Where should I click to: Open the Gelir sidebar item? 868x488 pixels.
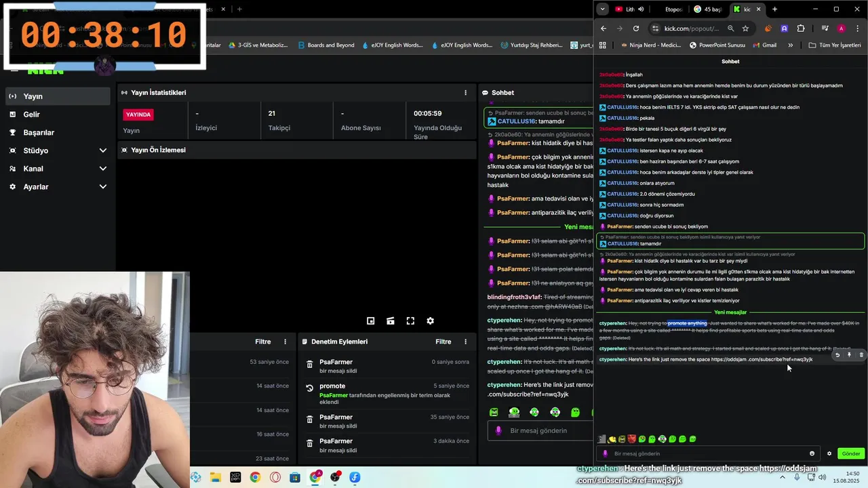point(58,115)
